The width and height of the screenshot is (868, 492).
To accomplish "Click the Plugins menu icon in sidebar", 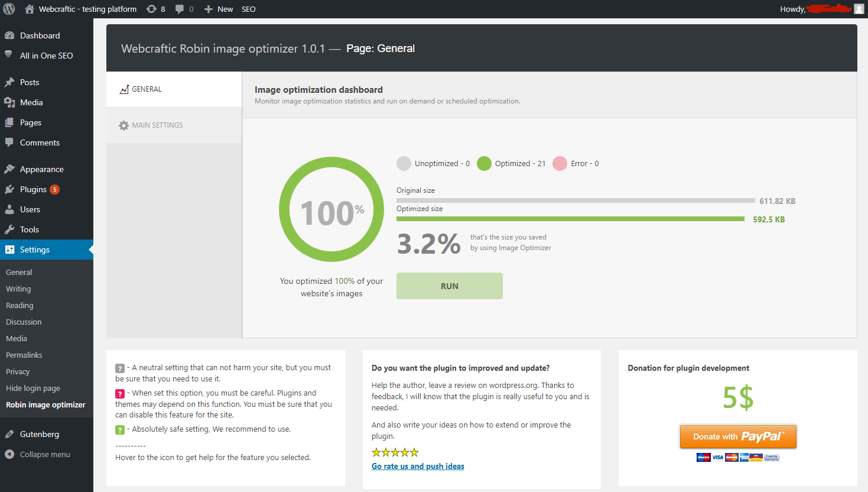I will coord(9,189).
